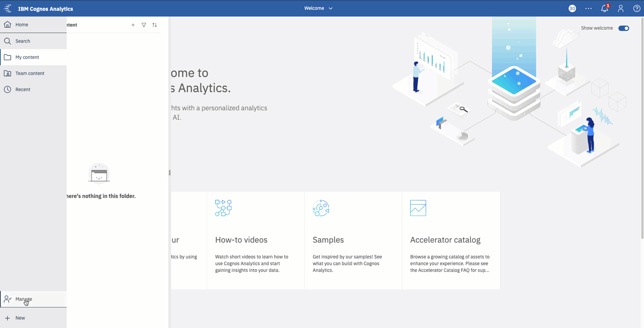Image resolution: width=644 pixels, height=328 pixels.
Task: Open the more options ellipsis icon
Action: coord(588,9)
